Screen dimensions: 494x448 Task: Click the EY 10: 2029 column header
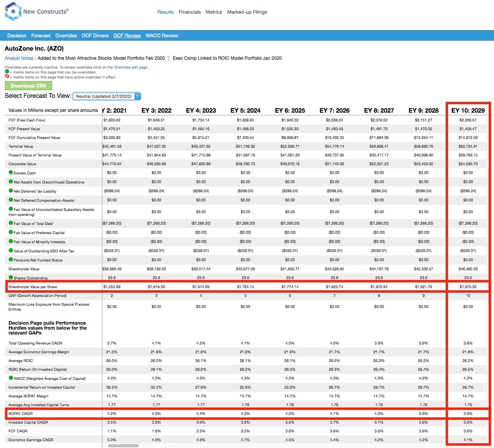(468, 110)
